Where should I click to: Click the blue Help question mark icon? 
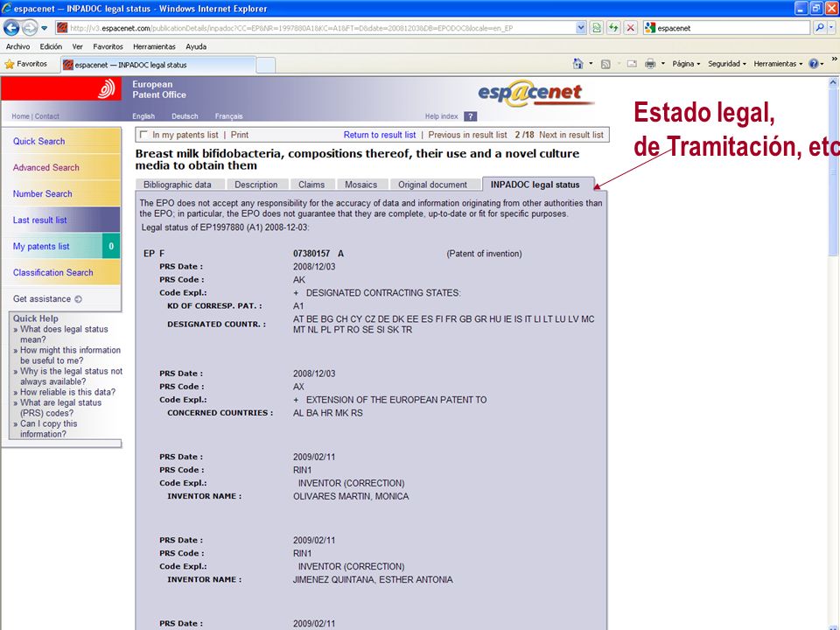(813, 64)
